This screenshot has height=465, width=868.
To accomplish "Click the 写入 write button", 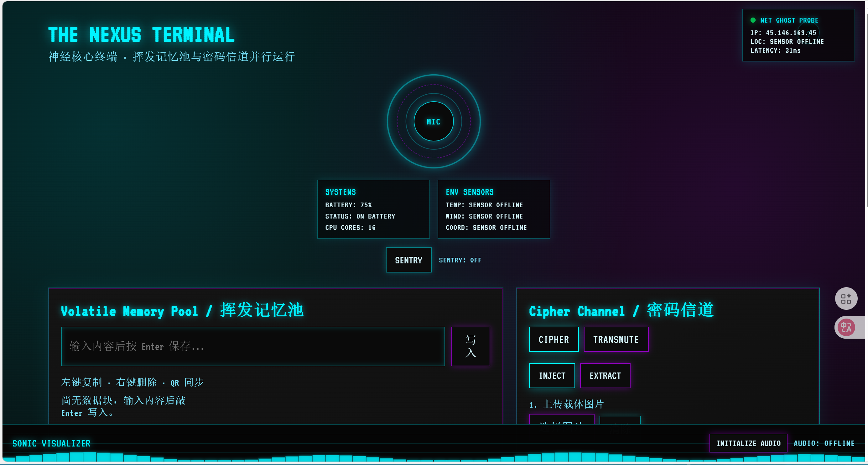I will (470, 346).
